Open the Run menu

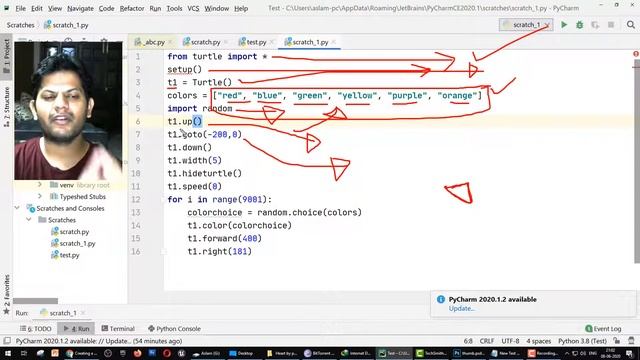[x=155, y=8]
